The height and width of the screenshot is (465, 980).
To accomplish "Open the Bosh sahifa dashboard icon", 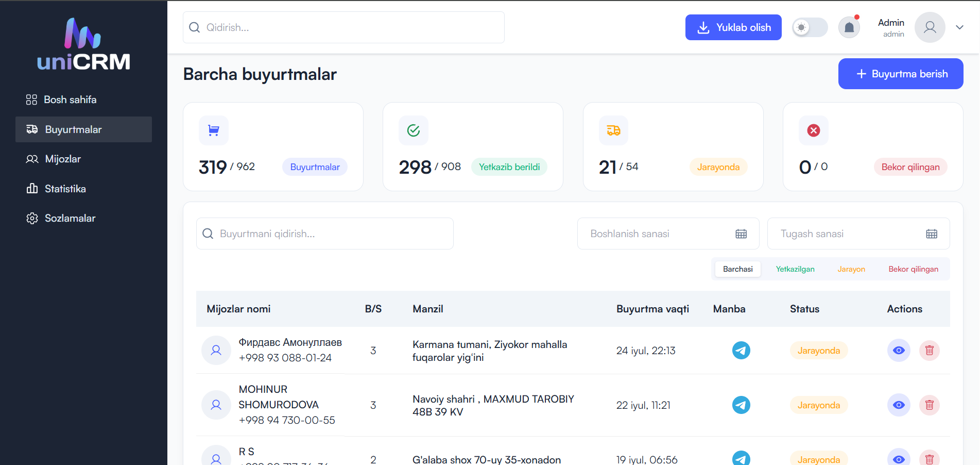I will click(x=31, y=99).
